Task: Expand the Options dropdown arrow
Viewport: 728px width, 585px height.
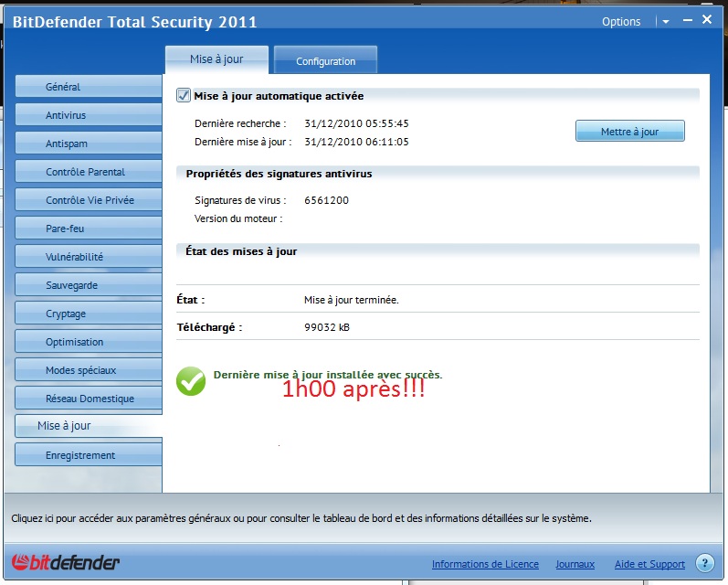Action: click(665, 22)
